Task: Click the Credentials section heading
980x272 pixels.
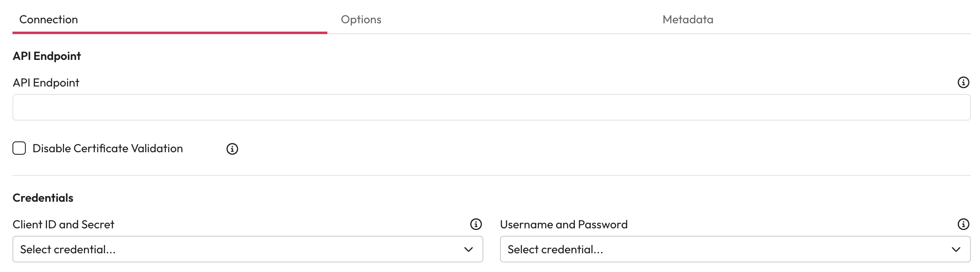Action: 43,198
